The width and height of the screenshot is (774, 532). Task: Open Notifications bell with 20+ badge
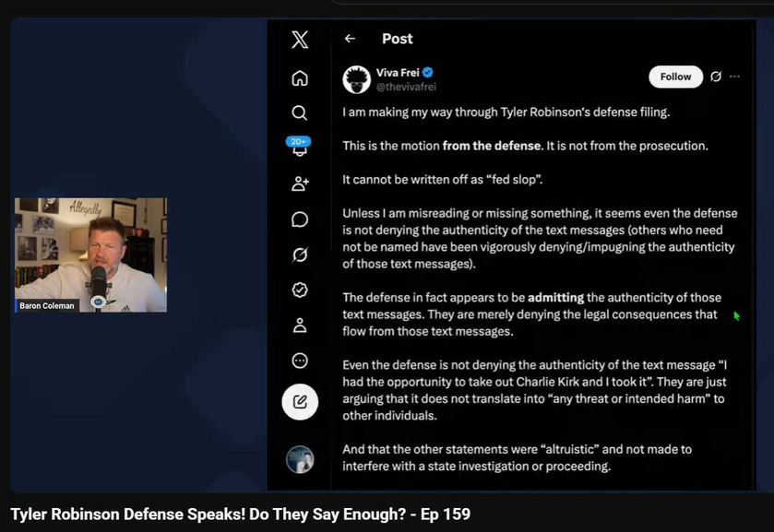299,147
